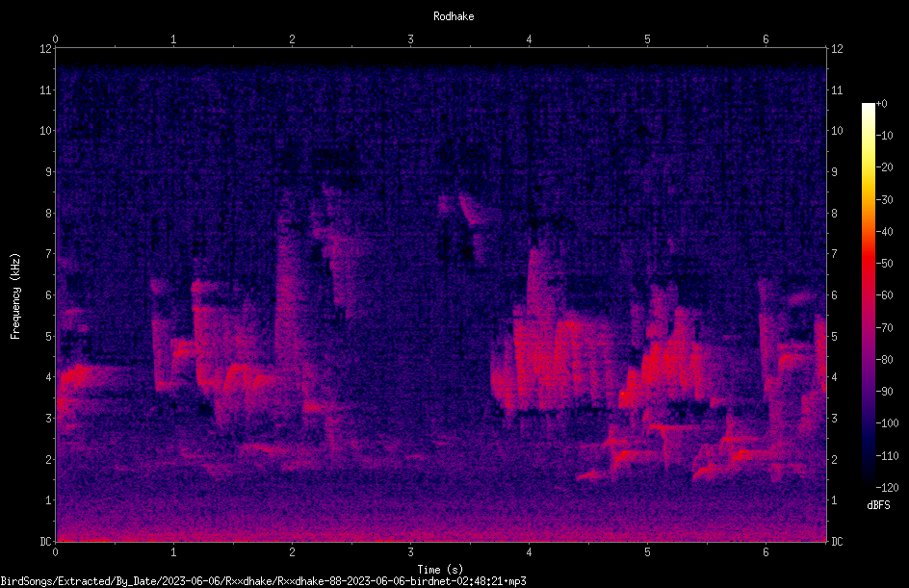
Task: Click the white +0 end of the color bar
Action: click(868, 106)
